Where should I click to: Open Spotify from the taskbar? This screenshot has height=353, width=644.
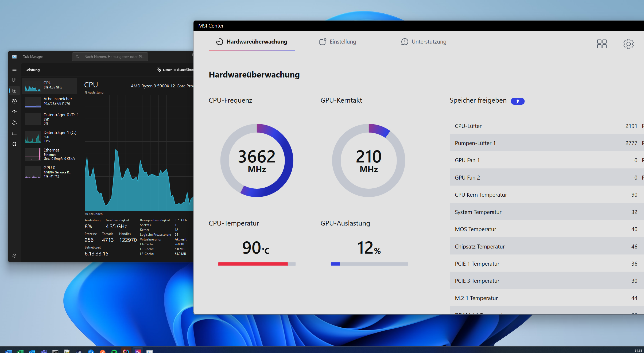tap(114, 351)
